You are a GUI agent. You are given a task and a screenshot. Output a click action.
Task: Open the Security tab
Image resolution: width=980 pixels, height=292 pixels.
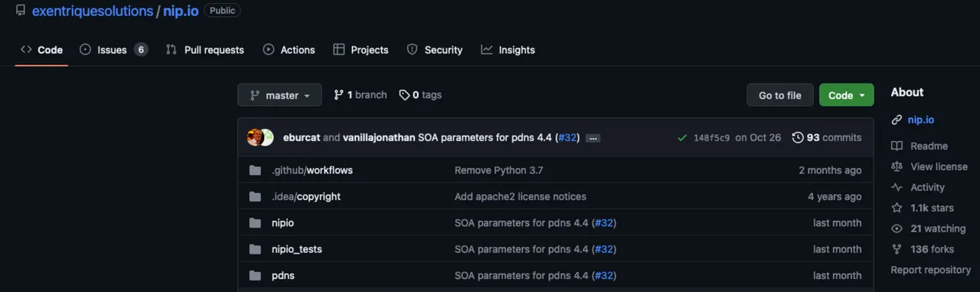point(434,50)
